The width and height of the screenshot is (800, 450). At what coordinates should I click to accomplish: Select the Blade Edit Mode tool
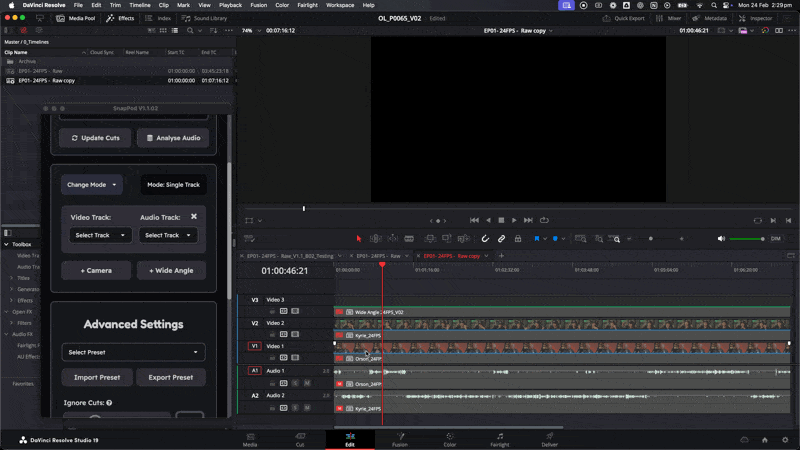coord(409,239)
